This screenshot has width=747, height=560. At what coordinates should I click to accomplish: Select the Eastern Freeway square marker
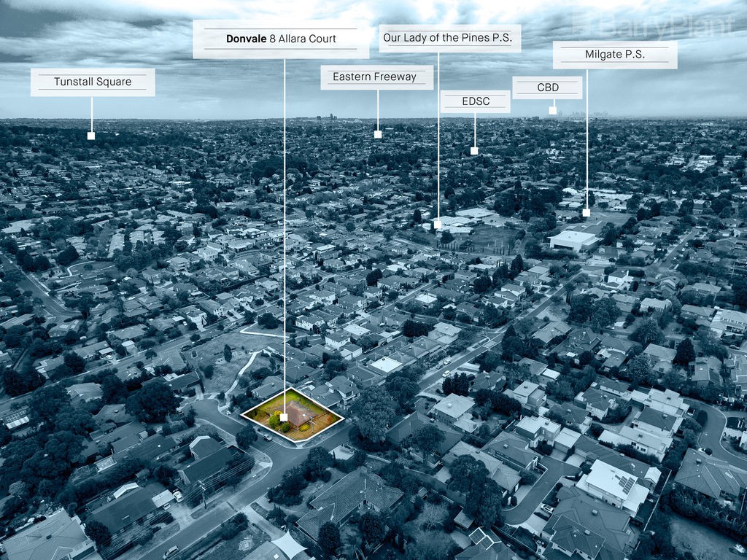pyautogui.click(x=378, y=134)
